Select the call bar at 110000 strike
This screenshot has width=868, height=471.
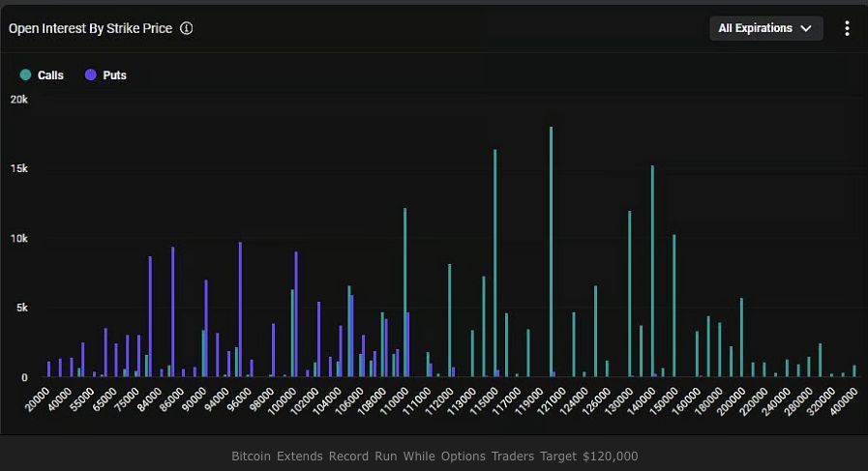pyautogui.click(x=404, y=292)
